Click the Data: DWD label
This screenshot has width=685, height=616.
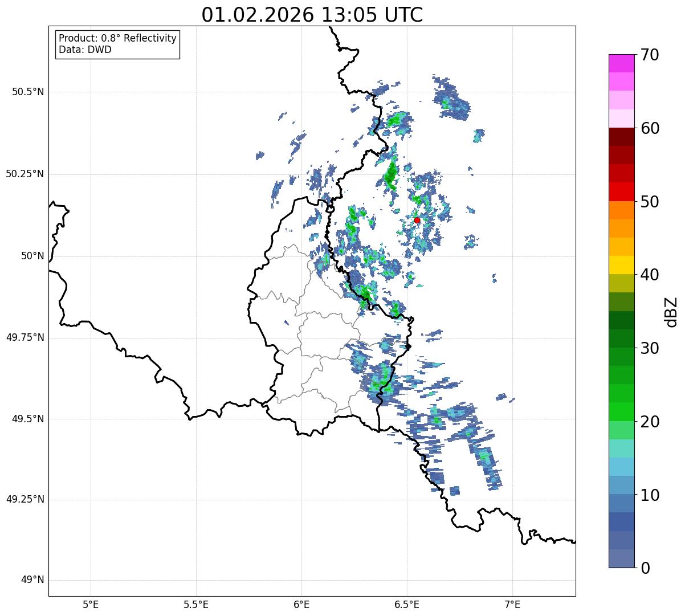[x=85, y=50]
